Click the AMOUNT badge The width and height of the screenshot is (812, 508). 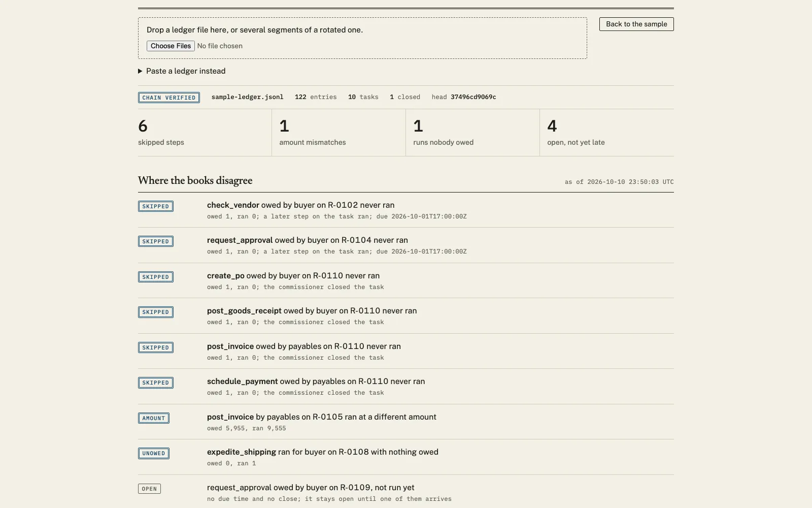point(154,418)
